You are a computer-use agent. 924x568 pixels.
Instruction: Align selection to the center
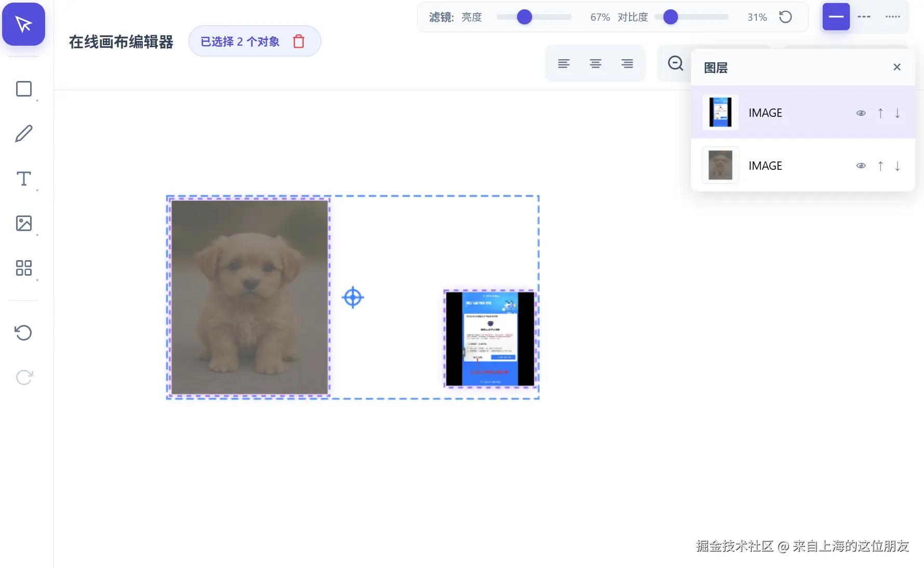(595, 63)
